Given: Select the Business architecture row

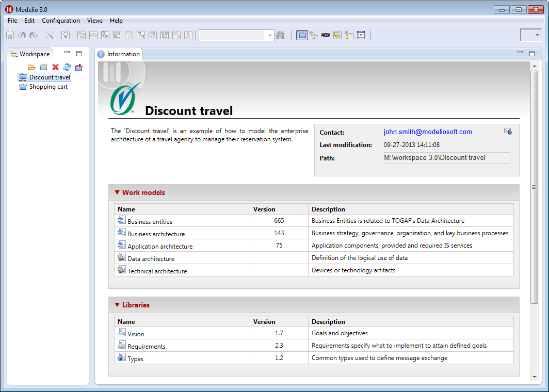Looking at the screenshot, I should coord(314,233).
